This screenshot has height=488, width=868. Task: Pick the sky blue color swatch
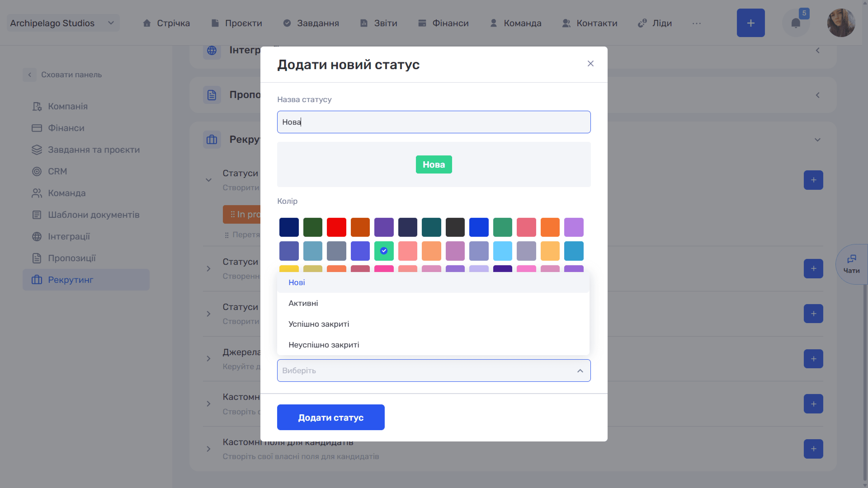coord(502,251)
